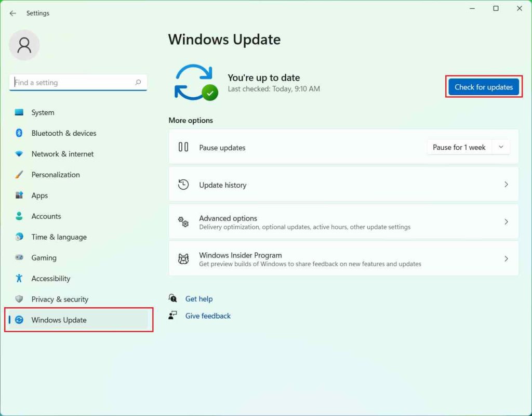This screenshot has width=532, height=416.
Task: Open Update history chevron
Action: [x=506, y=185]
